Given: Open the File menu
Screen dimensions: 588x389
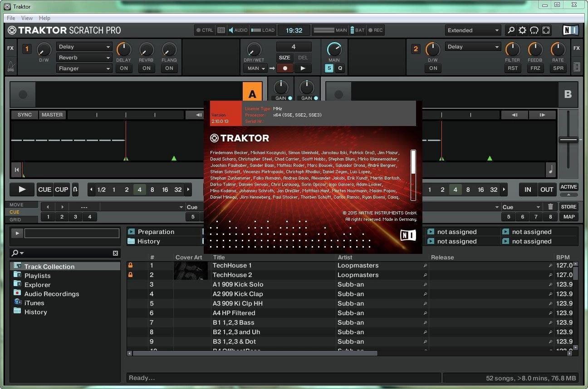Looking at the screenshot, I should 11,18.
